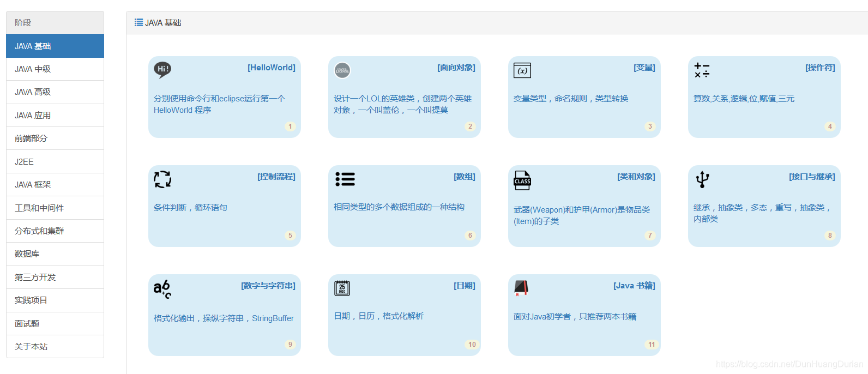Screen dimensions: 868x374
Task: Click text 面对Java初学者，只推荐两本书籍
Action: [575, 317]
